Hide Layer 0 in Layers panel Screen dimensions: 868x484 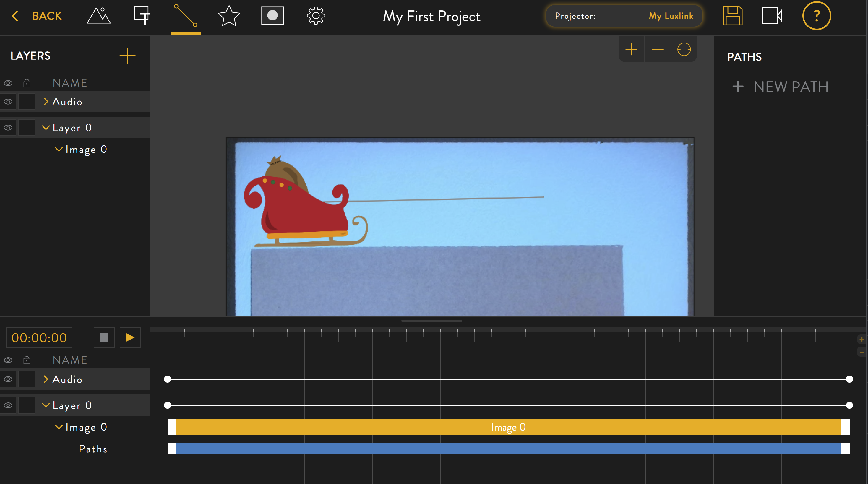coord(8,128)
